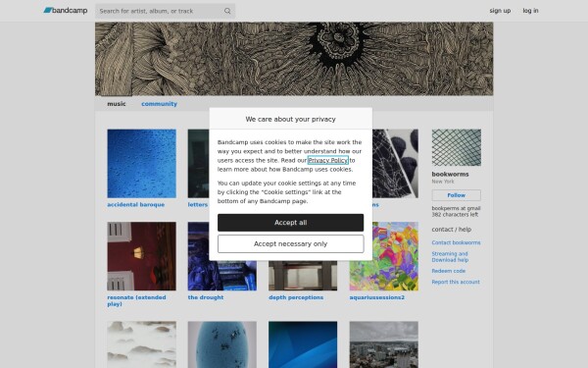Click the accidental baroque title link

click(x=136, y=205)
